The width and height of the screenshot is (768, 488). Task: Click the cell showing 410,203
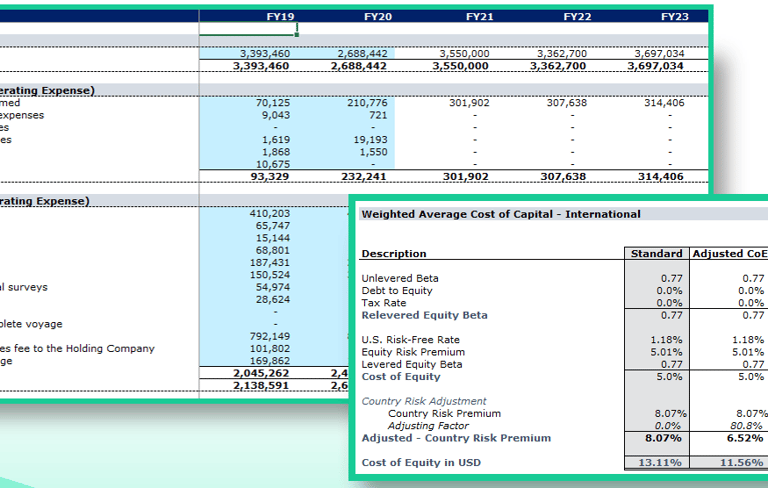(x=269, y=214)
